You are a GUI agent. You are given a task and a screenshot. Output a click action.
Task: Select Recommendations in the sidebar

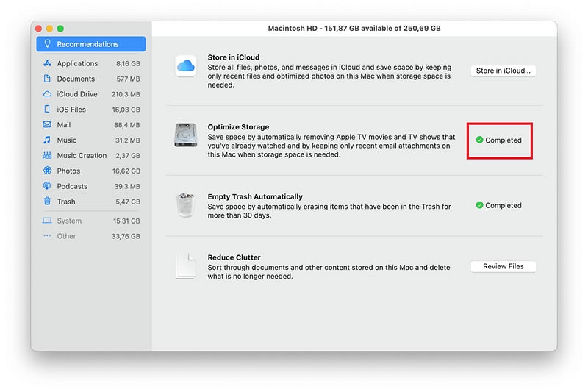click(x=90, y=44)
